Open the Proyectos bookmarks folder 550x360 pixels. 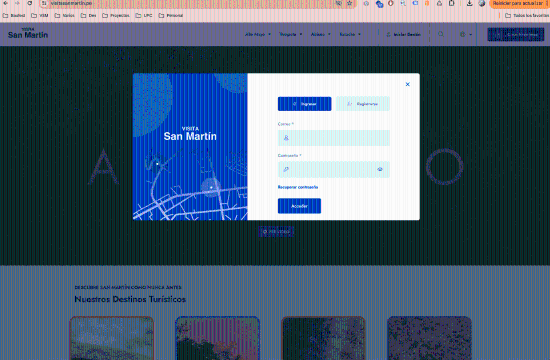click(116, 15)
